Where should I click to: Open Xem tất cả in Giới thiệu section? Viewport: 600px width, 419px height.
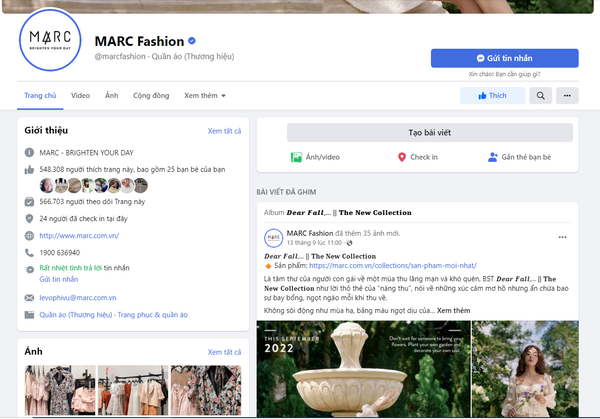click(225, 131)
